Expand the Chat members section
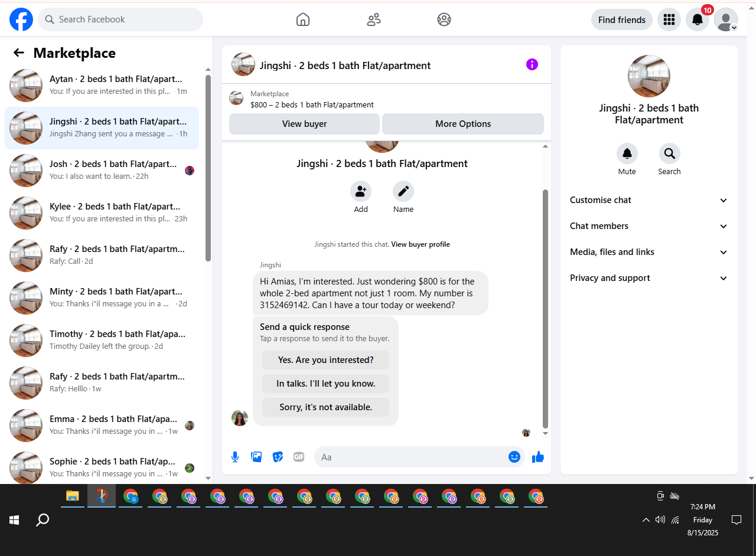Viewport: 756px width, 556px height. [x=649, y=226]
